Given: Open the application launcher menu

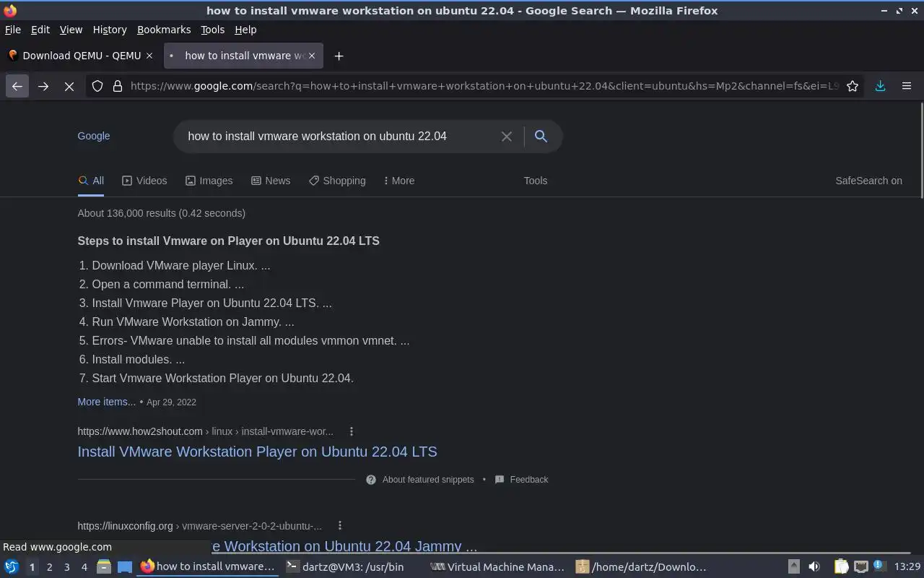Looking at the screenshot, I should pos(12,566).
